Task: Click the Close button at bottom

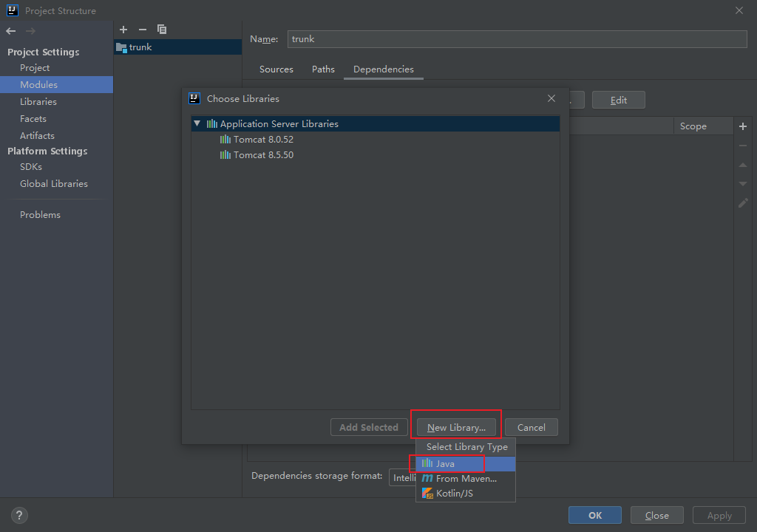Action: pyautogui.click(x=657, y=515)
